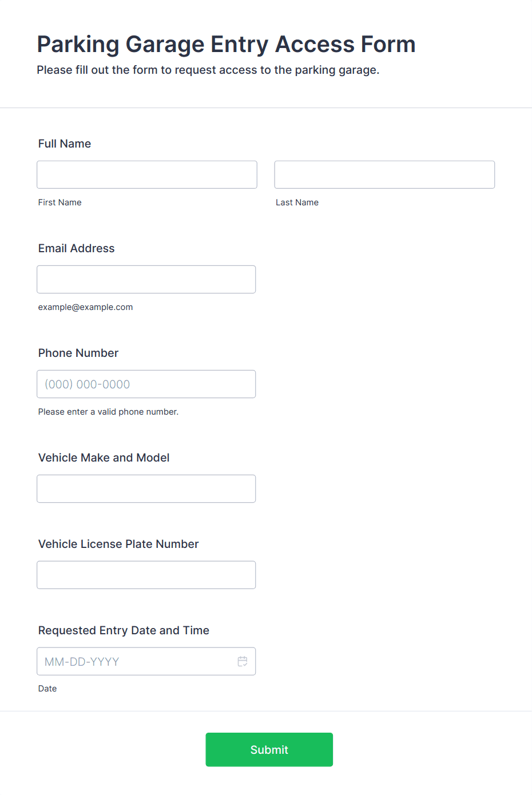Click the Email Address label
This screenshot has height=795, width=532.
coord(77,248)
